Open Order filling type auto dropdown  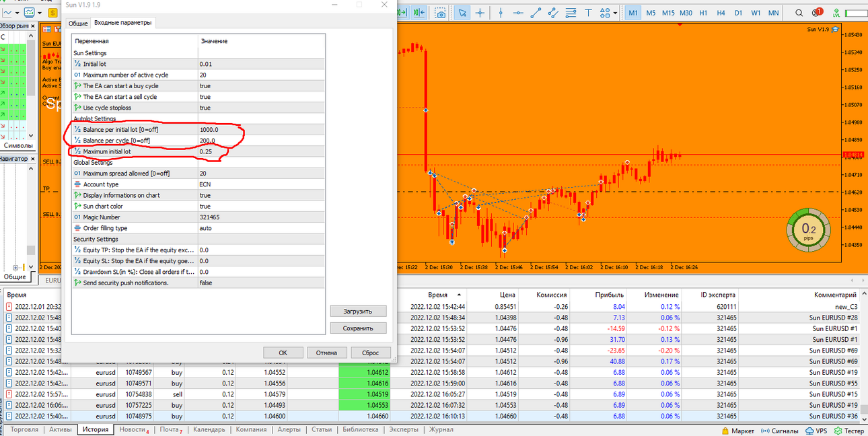tap(261, 228)
